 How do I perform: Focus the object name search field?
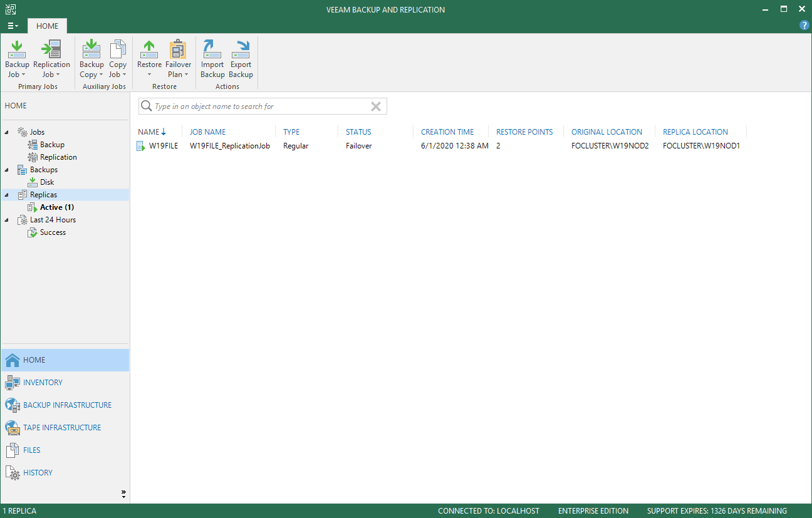pos(263,106)
